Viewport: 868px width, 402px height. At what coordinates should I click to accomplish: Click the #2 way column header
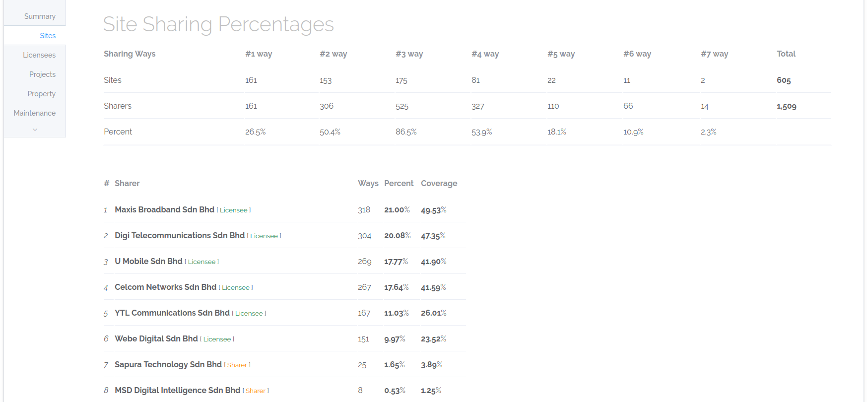[x=334, y=54]
